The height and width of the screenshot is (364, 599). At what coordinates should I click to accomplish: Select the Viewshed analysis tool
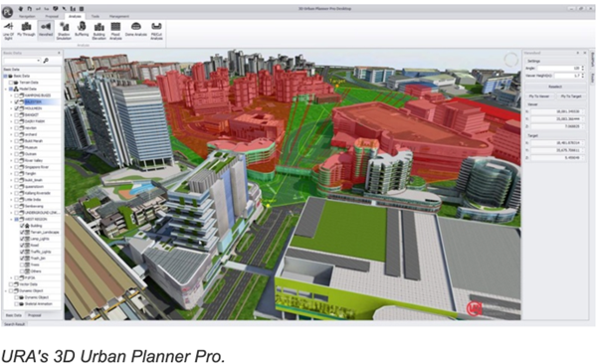46,30
